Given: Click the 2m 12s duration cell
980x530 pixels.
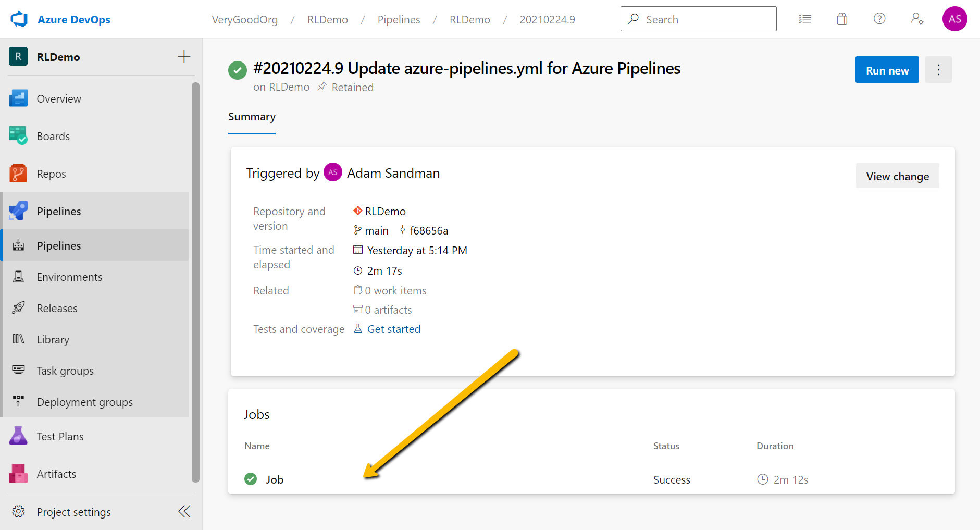Looking at the screenshot, I should click(x=783, y=479).
